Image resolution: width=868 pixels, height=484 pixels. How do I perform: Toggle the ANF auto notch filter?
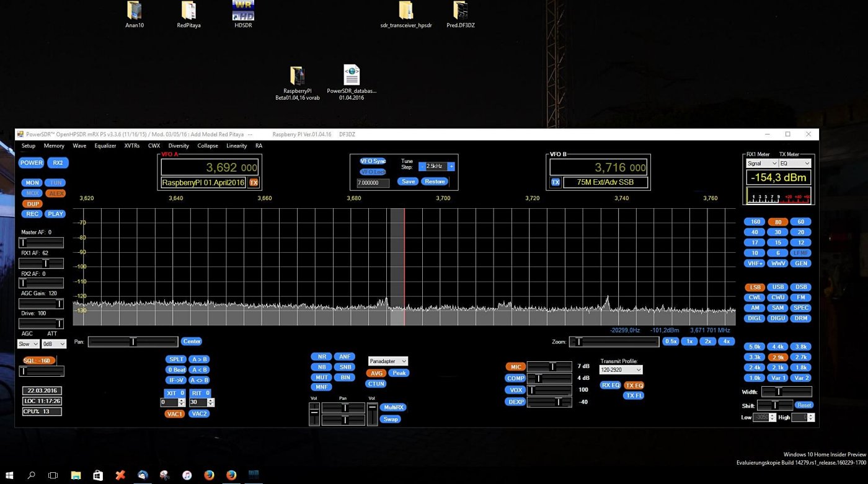345,357
